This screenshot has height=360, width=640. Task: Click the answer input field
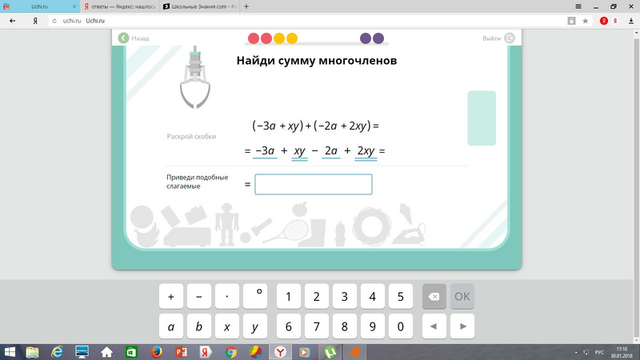(x=313, y=184)
